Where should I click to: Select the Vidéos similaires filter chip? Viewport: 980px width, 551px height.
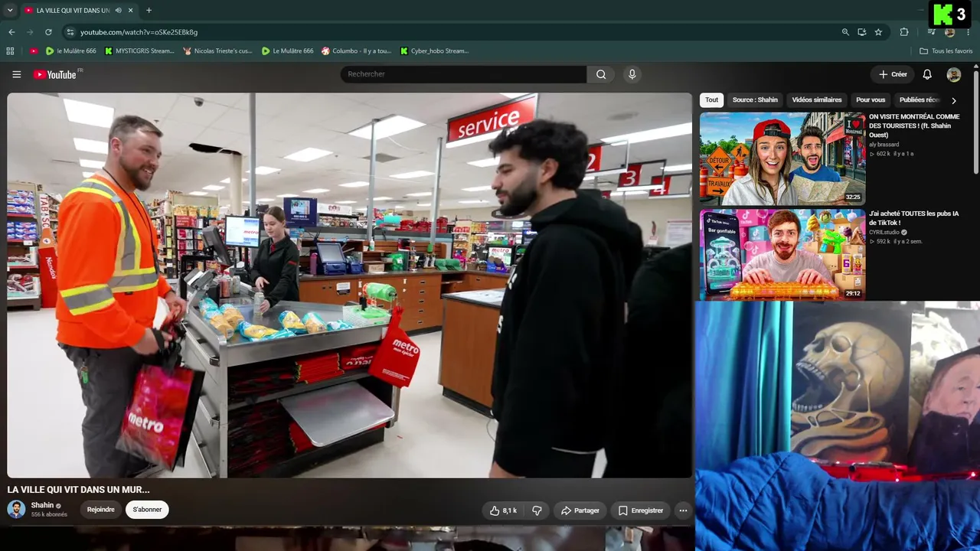click(x=817, y=100)
